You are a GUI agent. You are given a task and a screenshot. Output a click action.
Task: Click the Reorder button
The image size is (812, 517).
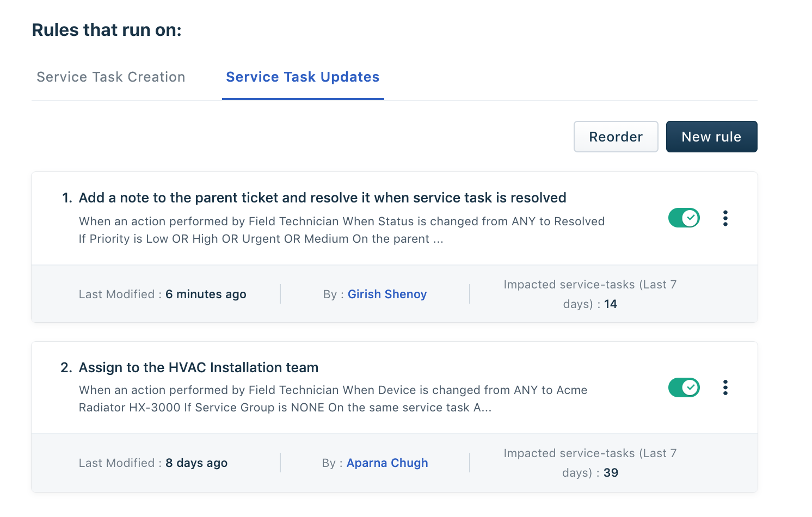point(616,137)
